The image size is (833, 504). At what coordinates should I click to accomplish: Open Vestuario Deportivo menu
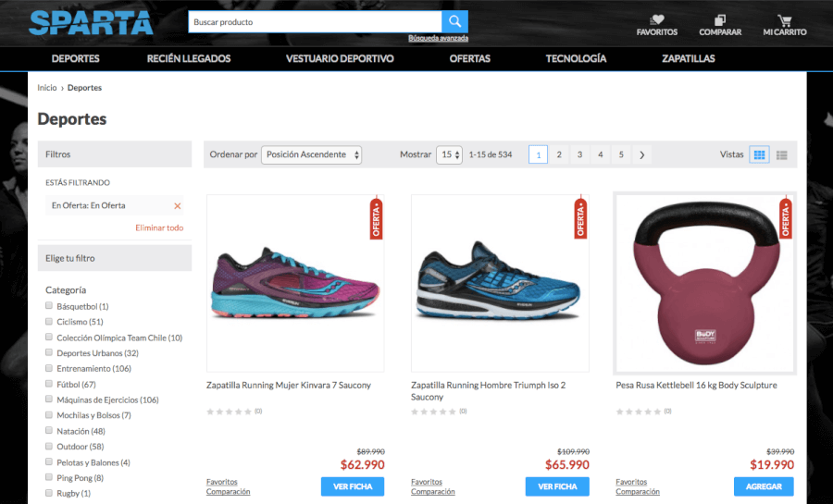click(340, 59)
